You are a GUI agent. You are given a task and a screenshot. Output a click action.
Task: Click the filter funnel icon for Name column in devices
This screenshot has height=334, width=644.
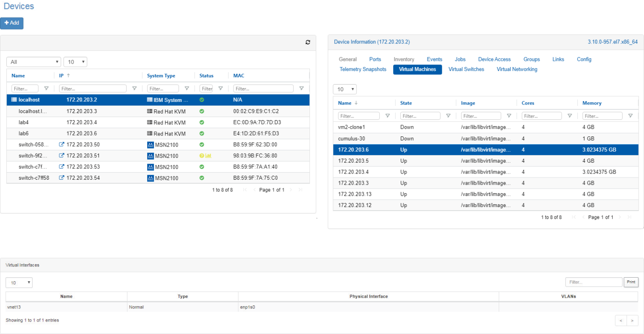(46, 89)
